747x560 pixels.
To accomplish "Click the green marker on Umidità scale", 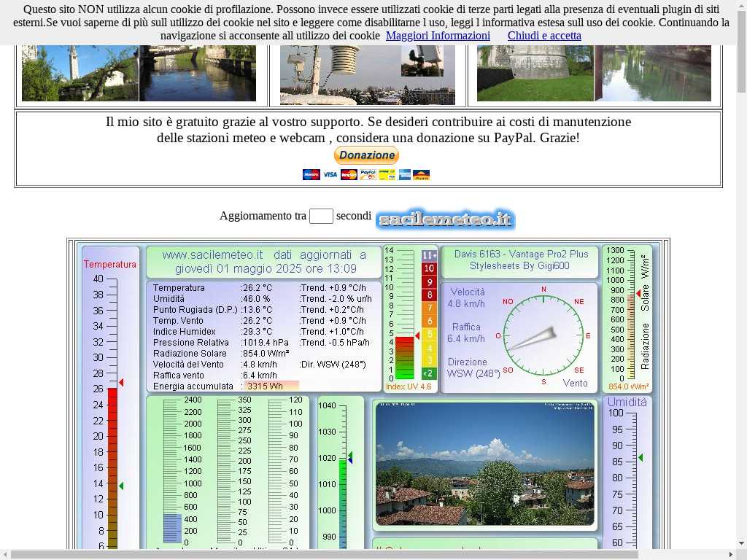I will pos(640,458).
